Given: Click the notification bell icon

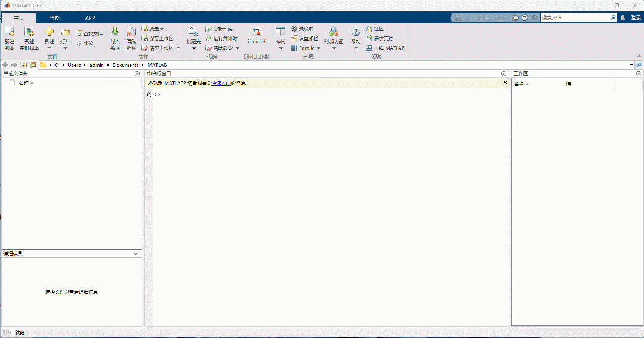Looking at the screenshot, I should pos(623,18).
